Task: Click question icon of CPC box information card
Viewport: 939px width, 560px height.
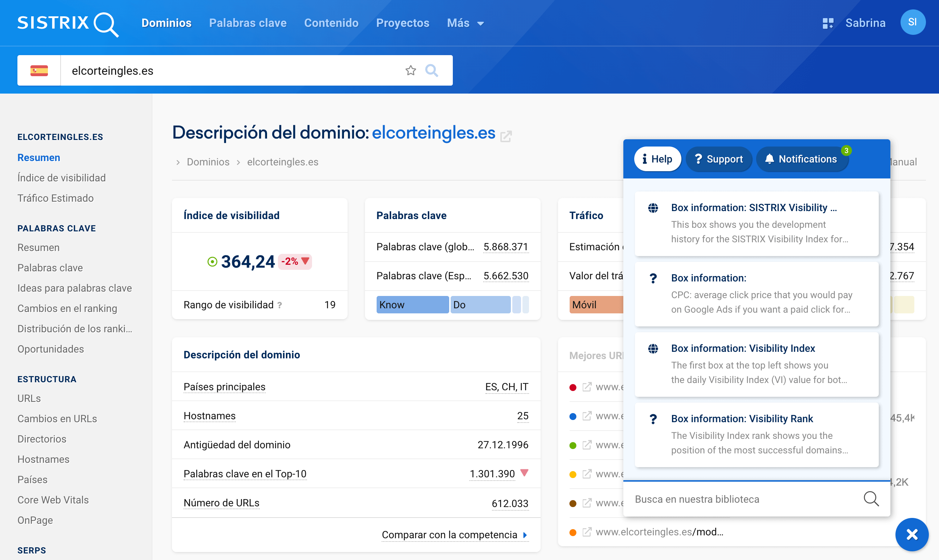Action: (653, 279)
